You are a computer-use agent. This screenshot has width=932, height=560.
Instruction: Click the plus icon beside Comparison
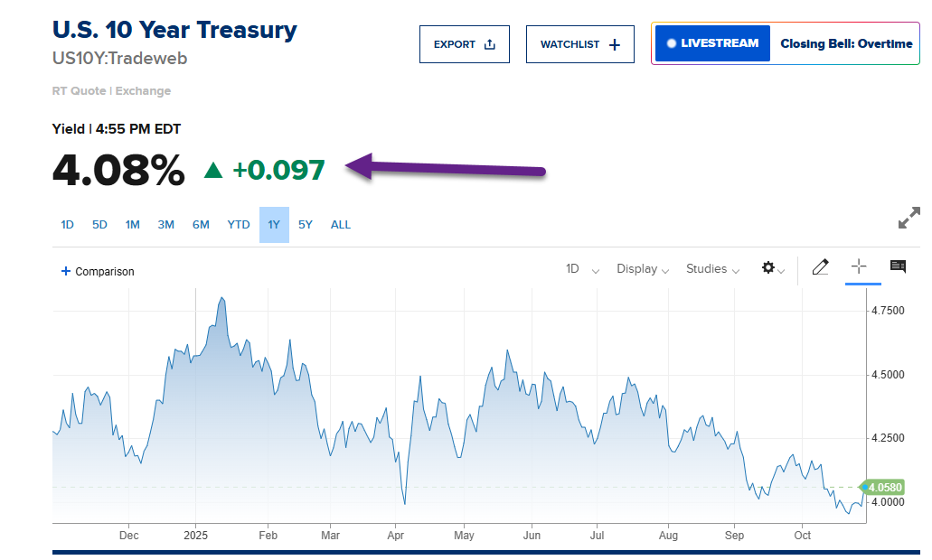65,271
